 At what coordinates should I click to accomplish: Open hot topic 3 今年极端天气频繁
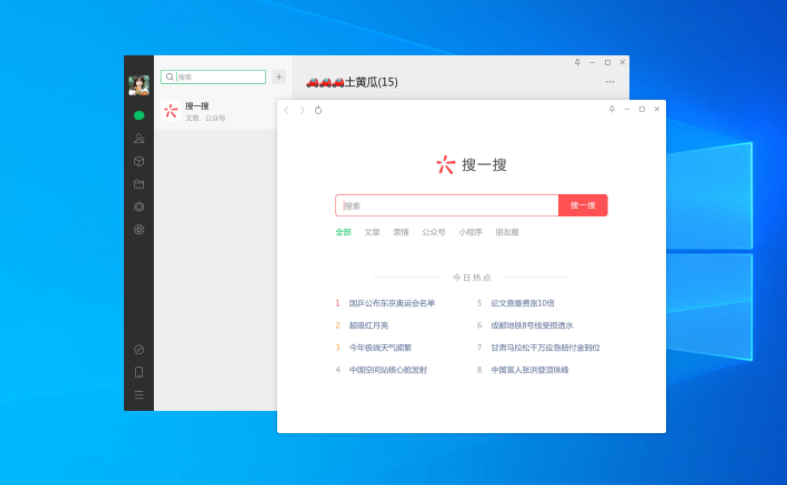click(x=380, y=347)
